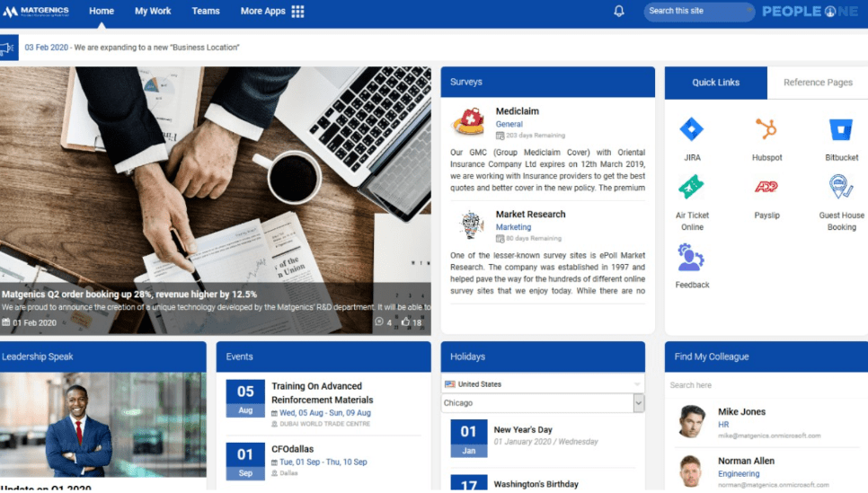Image resolution: width=868 pixels, height=493 pixels.
Task: Open the Payslip ADP icon
Action: pyautogui.click(x=766, y=187)
